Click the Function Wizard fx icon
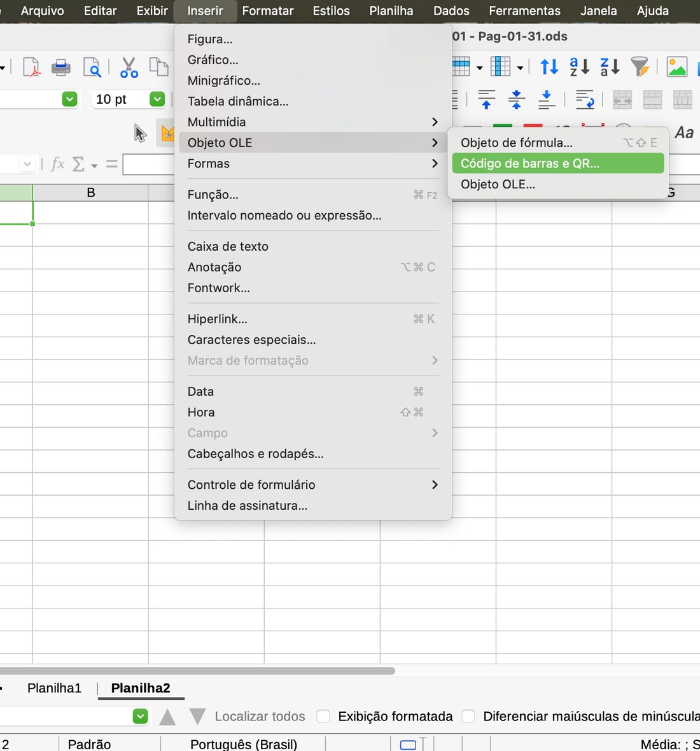The height and width of the screenshot is (751, 700). click(x=57, y=164)
